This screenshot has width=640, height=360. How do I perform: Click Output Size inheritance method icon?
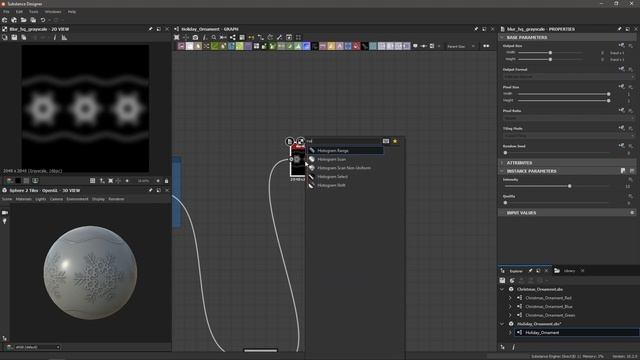click(x=621, y=45)
